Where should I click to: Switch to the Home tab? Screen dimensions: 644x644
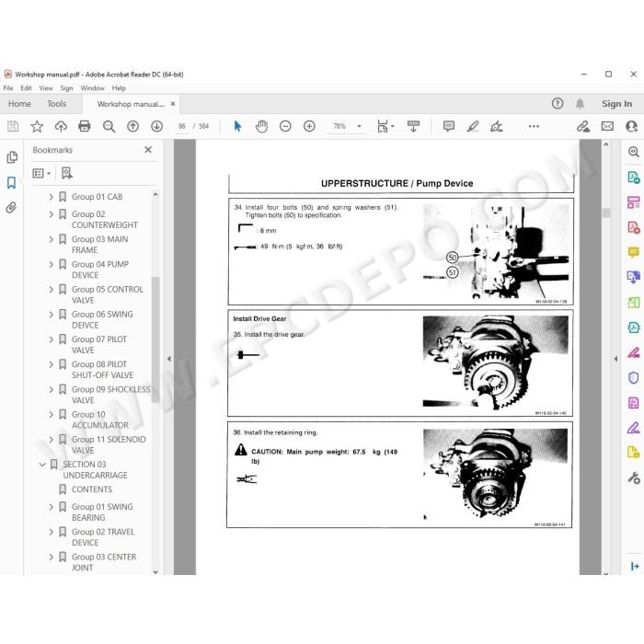19,104
